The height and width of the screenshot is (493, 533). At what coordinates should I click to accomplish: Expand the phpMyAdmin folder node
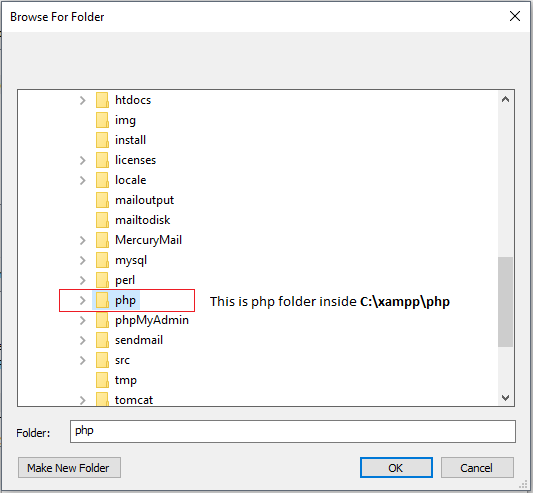pyautogui.click(x=83, y=320)
